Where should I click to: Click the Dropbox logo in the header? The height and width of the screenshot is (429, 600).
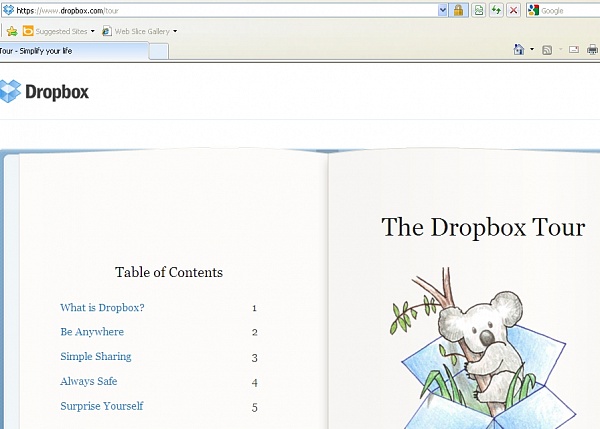pyautogui.click(x=44, y=91)
